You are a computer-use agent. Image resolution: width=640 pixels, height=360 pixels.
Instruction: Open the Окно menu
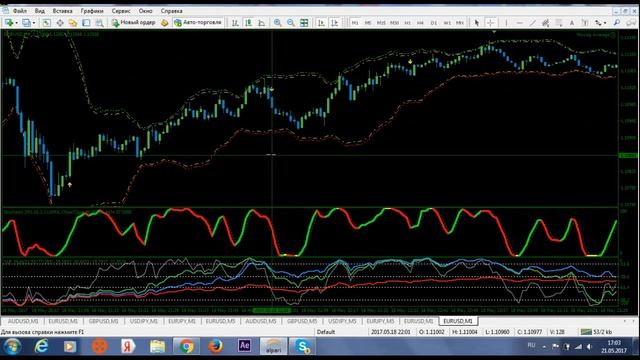click(145, 11)
